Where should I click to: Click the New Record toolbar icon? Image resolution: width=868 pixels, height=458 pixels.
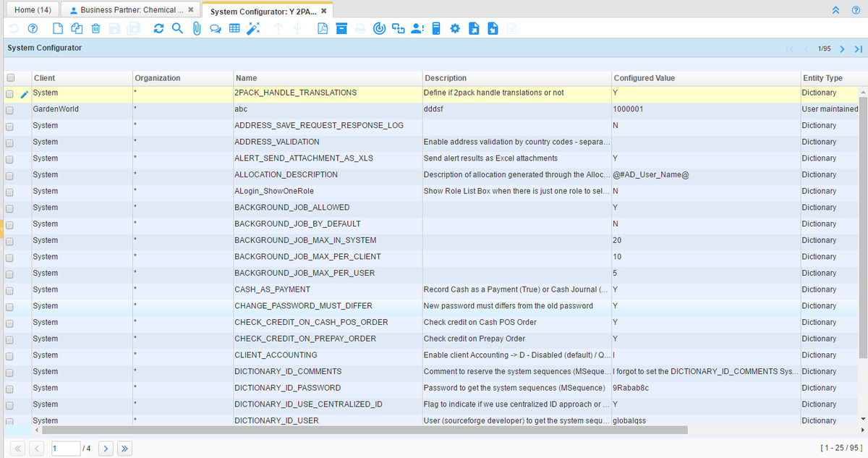[x=59, y=29]
